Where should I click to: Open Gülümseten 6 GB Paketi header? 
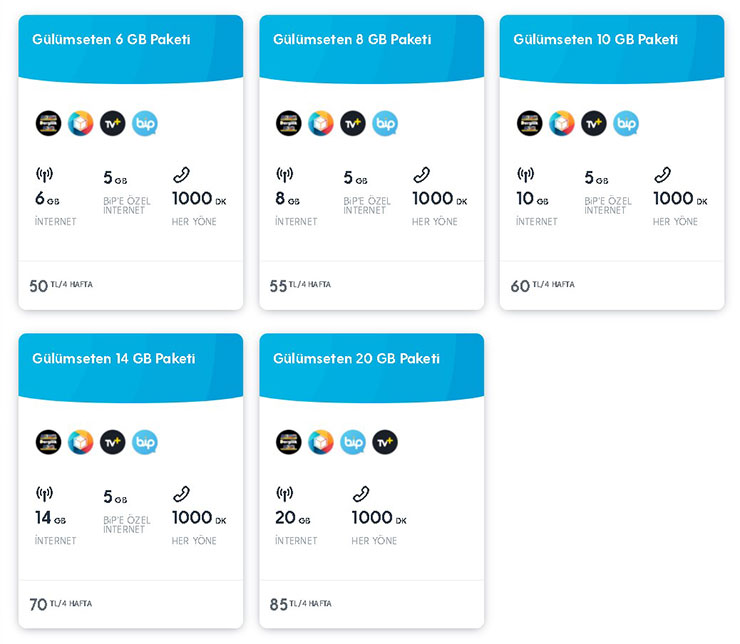[111, 39]
